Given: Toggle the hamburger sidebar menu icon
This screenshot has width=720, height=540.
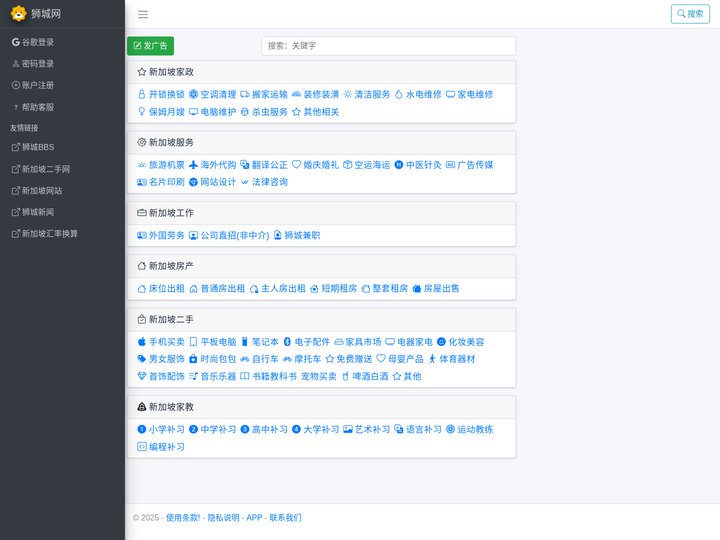Looking at the screenshot, I should point(143,14).
